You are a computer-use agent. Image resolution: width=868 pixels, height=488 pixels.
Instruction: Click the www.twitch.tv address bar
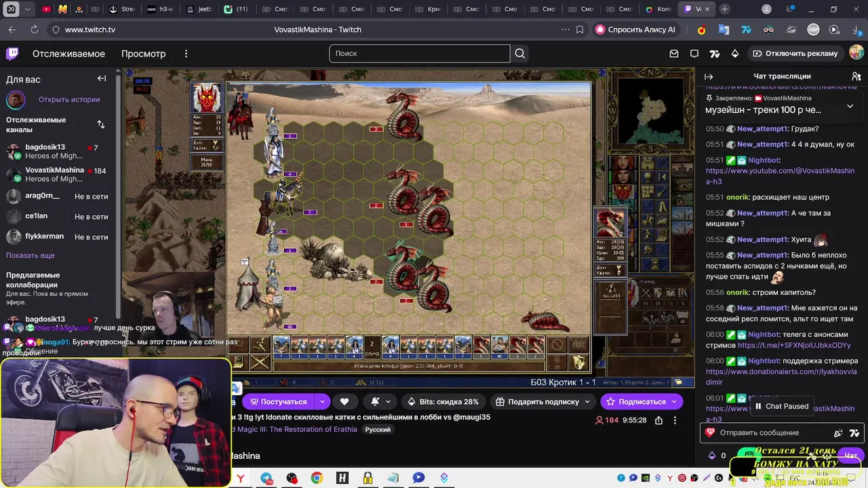[90, 30]
